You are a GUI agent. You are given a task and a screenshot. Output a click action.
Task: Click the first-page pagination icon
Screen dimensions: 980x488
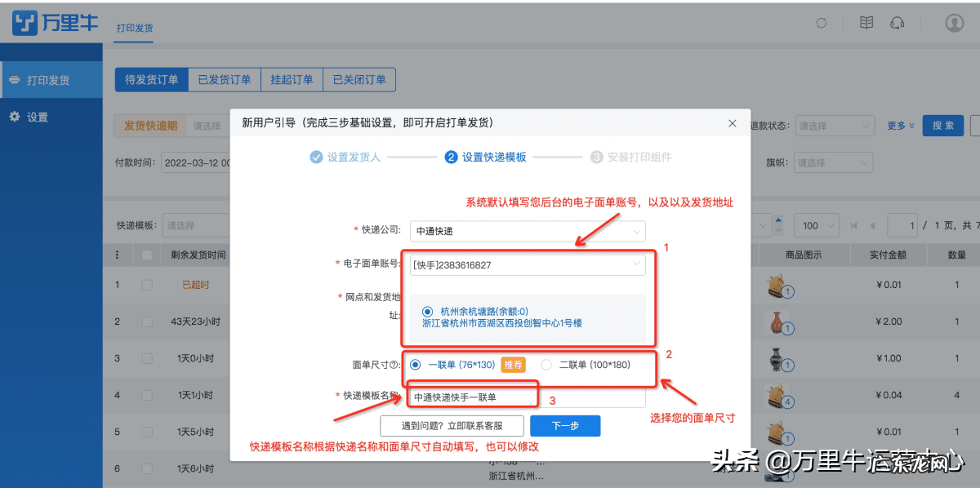(853, 224)
